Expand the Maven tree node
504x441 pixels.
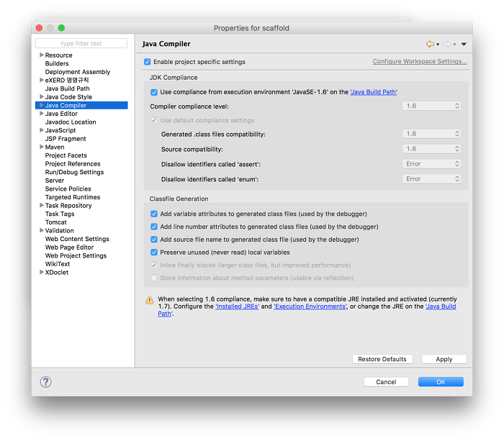(x=42, y=147)
